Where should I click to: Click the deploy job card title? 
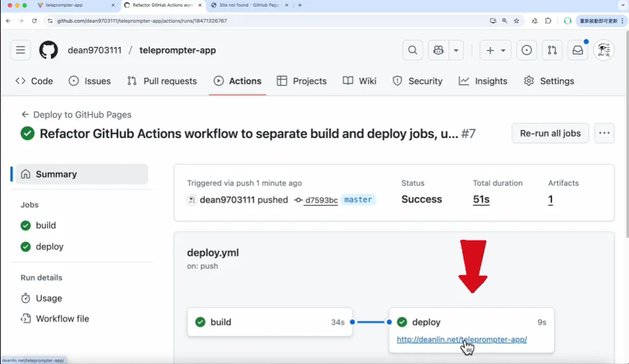click(426, 322)
